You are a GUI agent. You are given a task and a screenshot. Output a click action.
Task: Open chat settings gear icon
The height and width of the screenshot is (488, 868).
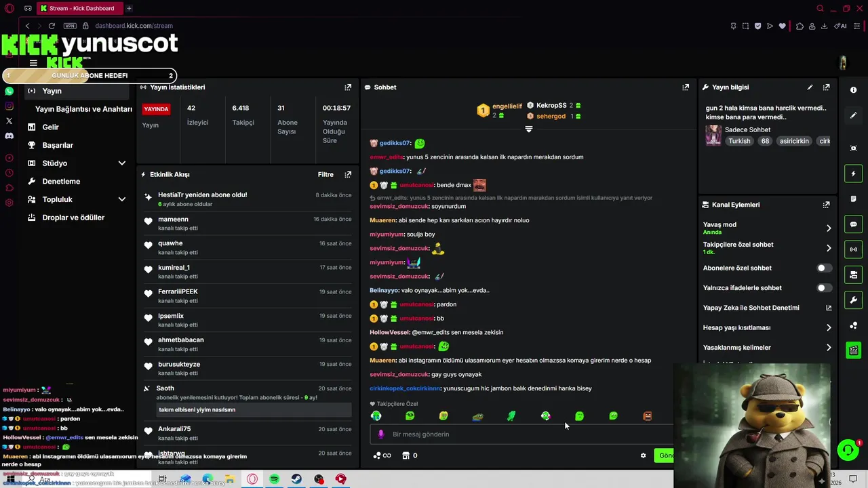[x=643, y=455]
